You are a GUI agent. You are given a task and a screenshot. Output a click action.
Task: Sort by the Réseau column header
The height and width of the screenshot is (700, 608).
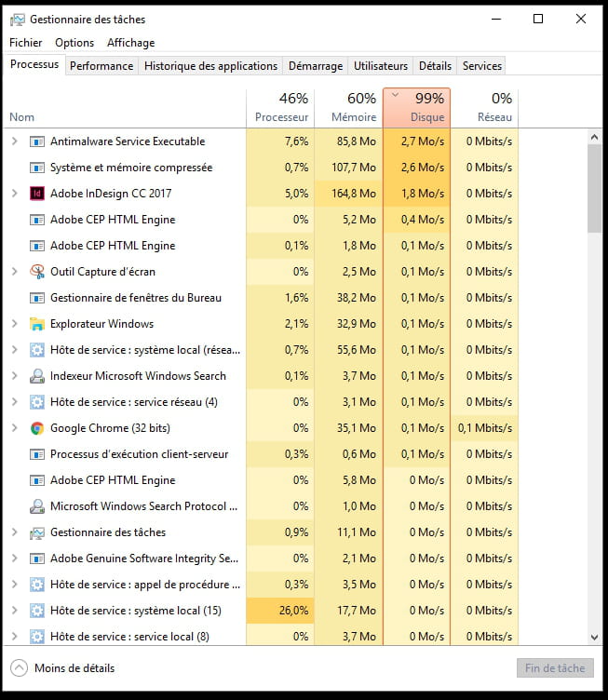tap(484, 109)
